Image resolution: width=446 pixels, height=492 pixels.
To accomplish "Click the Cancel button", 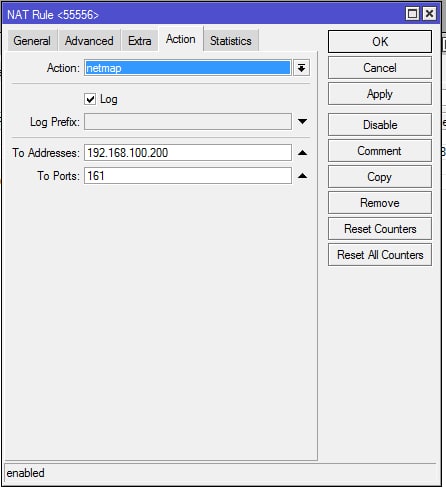I will pos(380,68).
